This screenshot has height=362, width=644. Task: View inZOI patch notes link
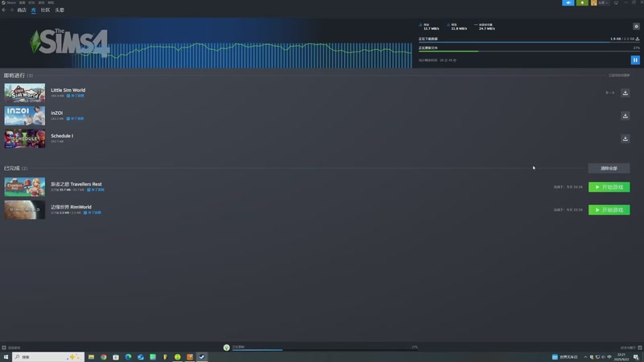tap(76, 118)
